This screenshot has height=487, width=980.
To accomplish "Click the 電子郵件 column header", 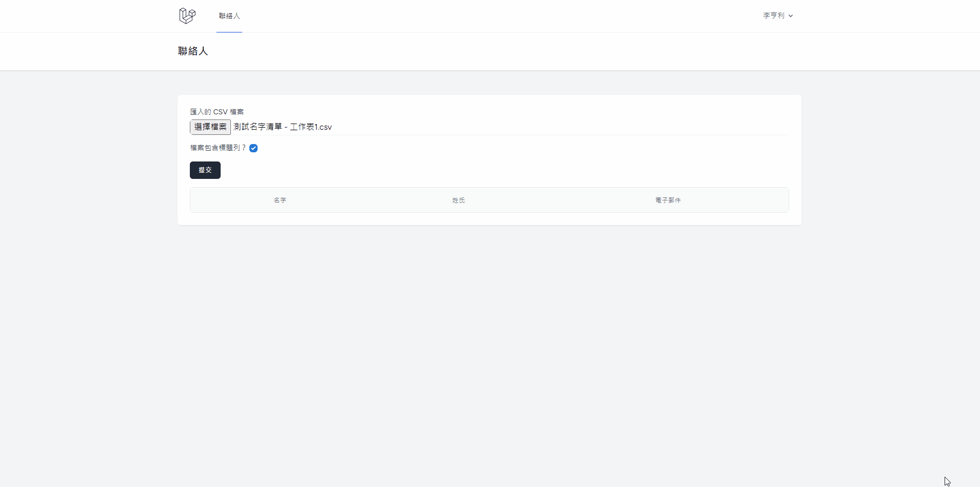I will click(668, 200).
